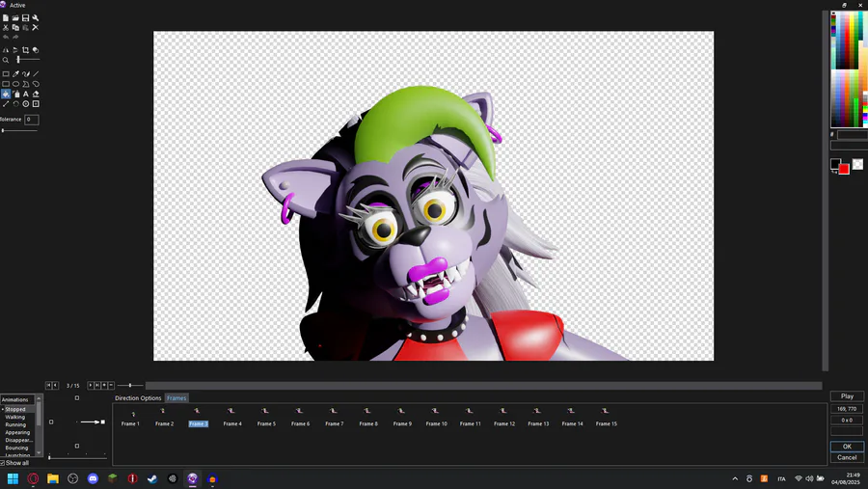Select Frame 1 thumbnail
This screenshot has width=868, height=489.
[130, 418]
